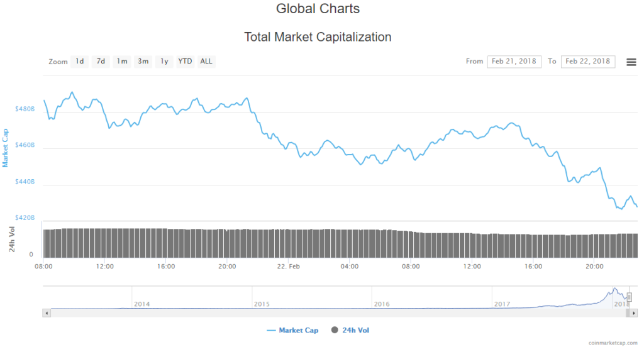The image size is (644, 347).
Task: Click the navigator scrollbar track
Action: point(314,312)
